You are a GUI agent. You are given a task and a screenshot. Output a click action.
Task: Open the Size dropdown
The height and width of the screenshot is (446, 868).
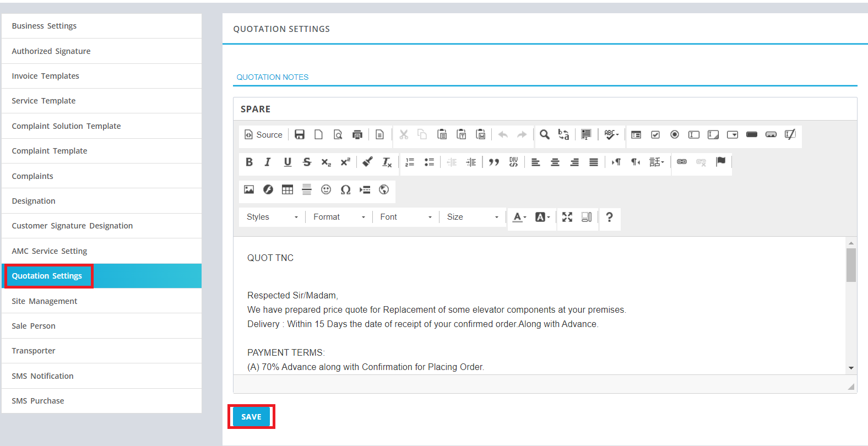473,217
